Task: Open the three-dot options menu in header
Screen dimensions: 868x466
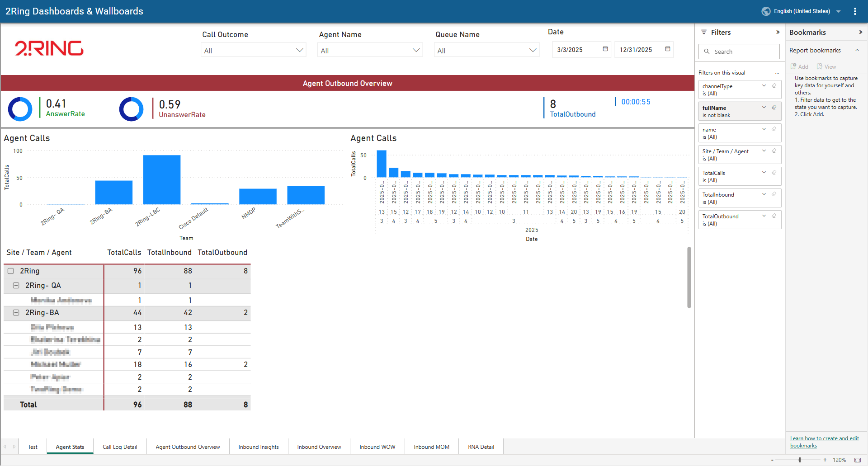Action: [855, 11]
